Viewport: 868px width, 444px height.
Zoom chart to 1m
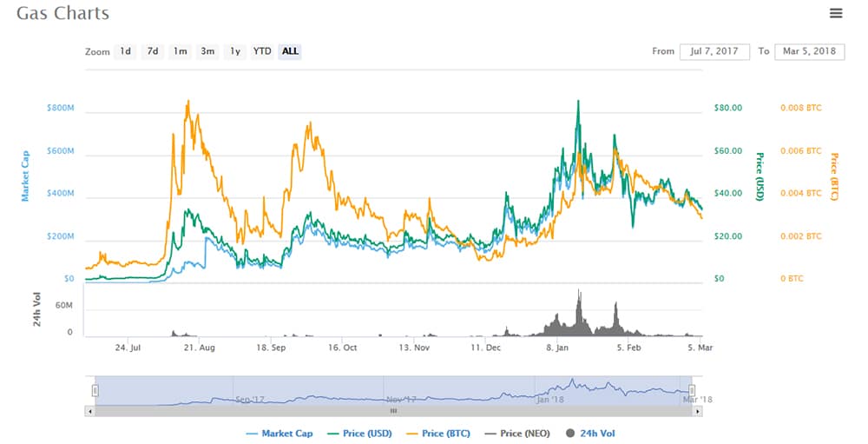click(x=180, y=51)
